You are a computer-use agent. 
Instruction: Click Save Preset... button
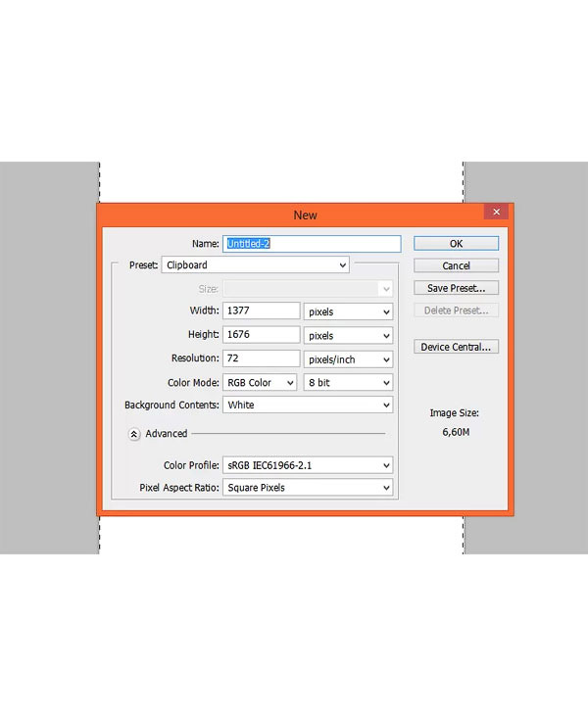pyautogui.click(x=456, y=288)
